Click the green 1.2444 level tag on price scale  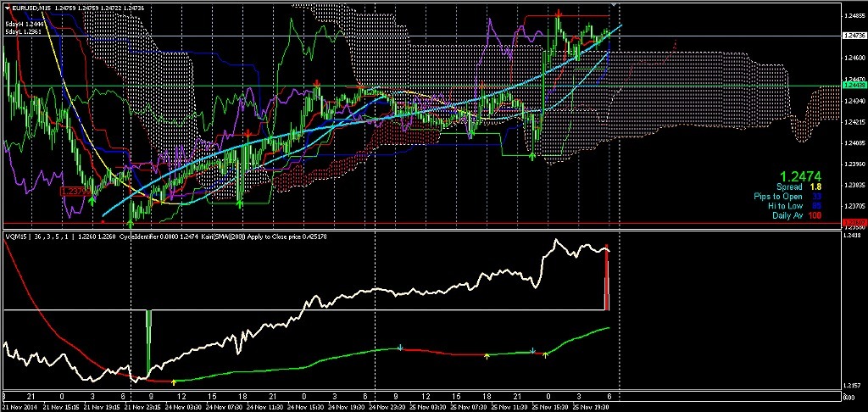pos(854,86)
